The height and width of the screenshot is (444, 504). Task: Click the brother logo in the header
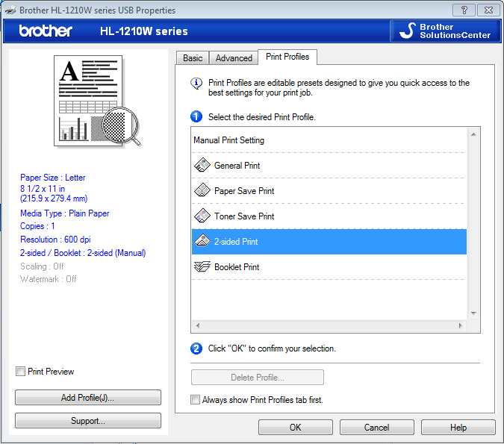pos(46,31)
